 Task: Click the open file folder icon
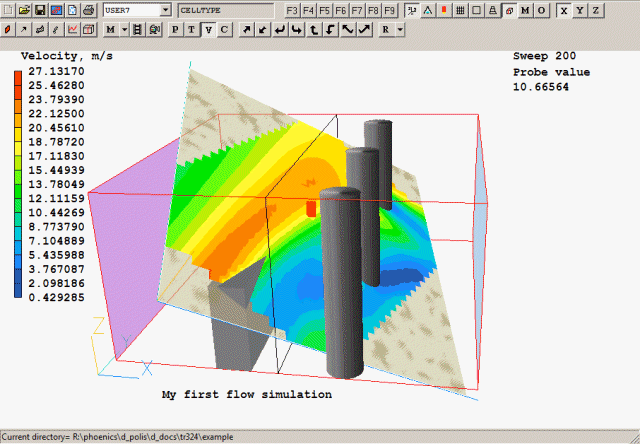(23, 10)
